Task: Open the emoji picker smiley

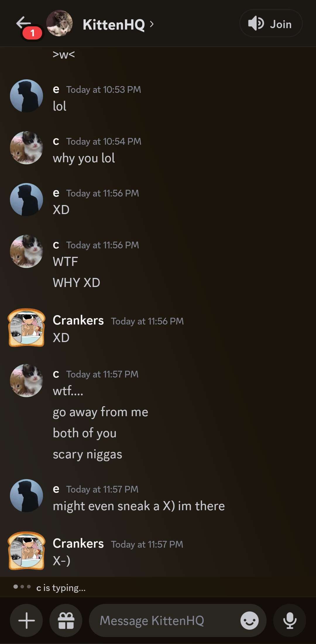Action: (x=250, y=620)
